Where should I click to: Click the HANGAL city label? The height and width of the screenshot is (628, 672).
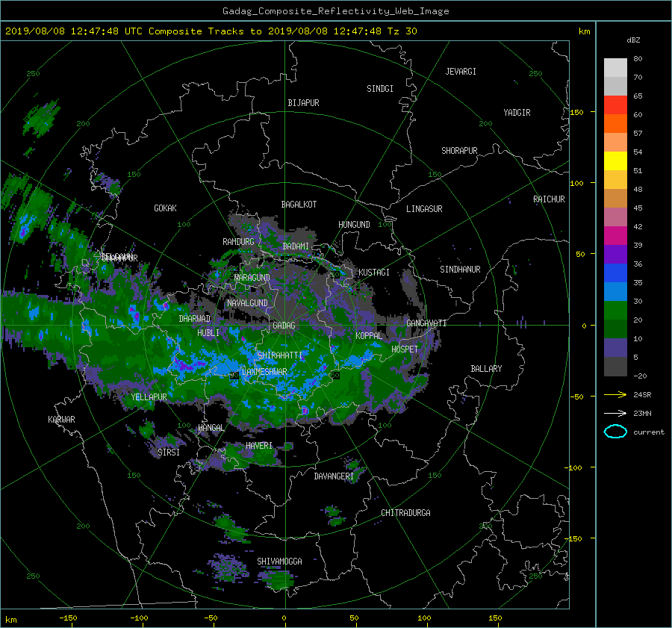click(211, 428)
